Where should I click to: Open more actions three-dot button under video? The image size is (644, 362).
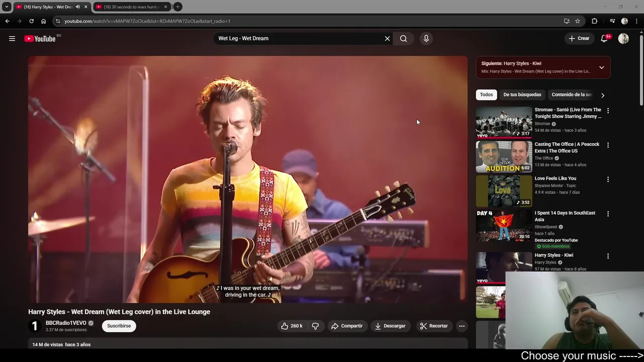(461, 326)
